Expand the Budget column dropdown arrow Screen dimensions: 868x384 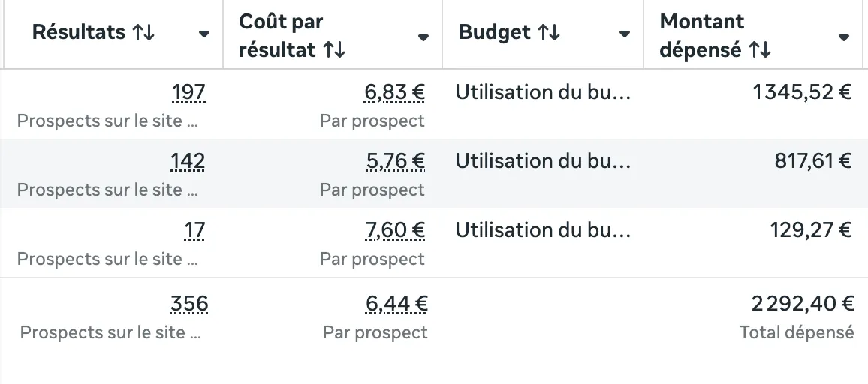(624, 34)
